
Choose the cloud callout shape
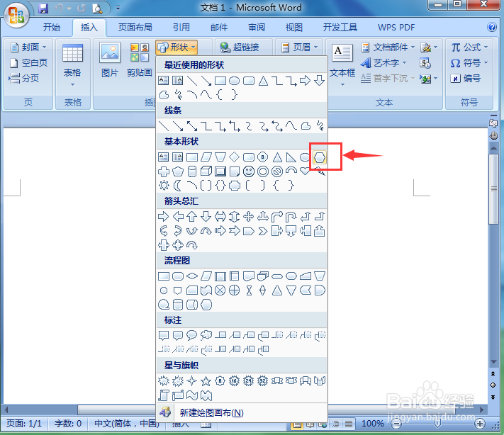point(206,335)
